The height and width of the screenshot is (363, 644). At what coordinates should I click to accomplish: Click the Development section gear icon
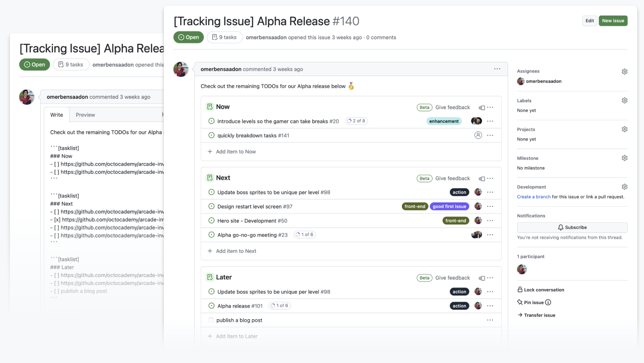click(x=624, y=187)
